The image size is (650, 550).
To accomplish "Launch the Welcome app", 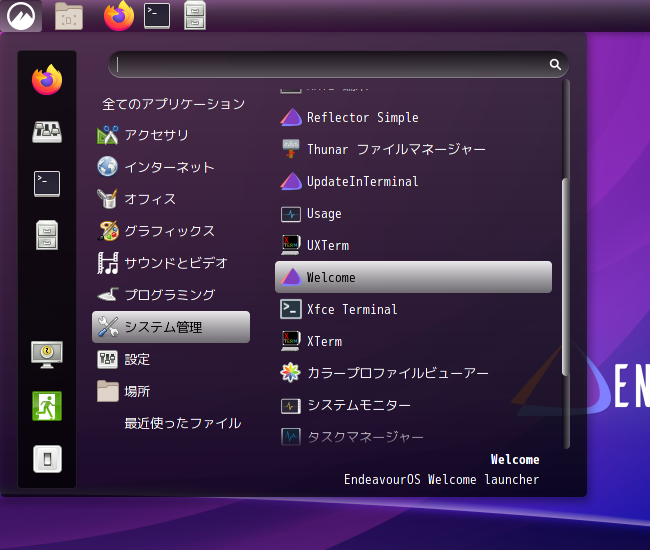I will coord(413,277).
